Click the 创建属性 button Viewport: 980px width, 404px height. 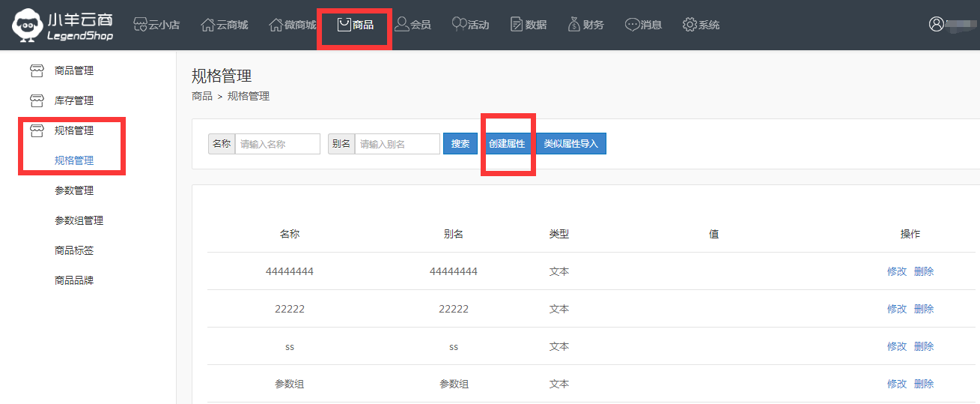tap(507, 144)
